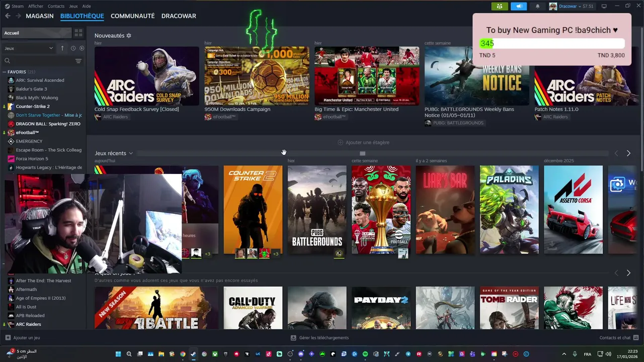Click Gérer les téléchargements
Screen dimensions: 644x362
(x=320, y=338)
